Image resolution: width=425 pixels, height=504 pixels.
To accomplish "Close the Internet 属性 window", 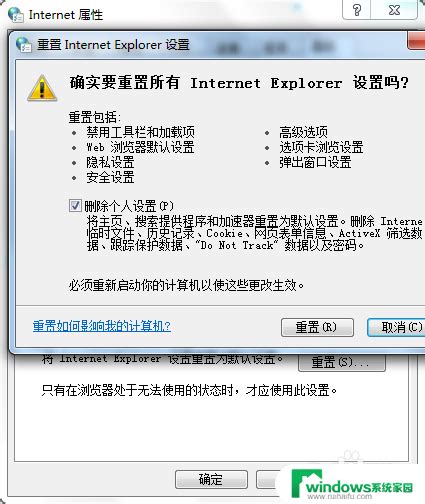I will [x=394, y=10].
